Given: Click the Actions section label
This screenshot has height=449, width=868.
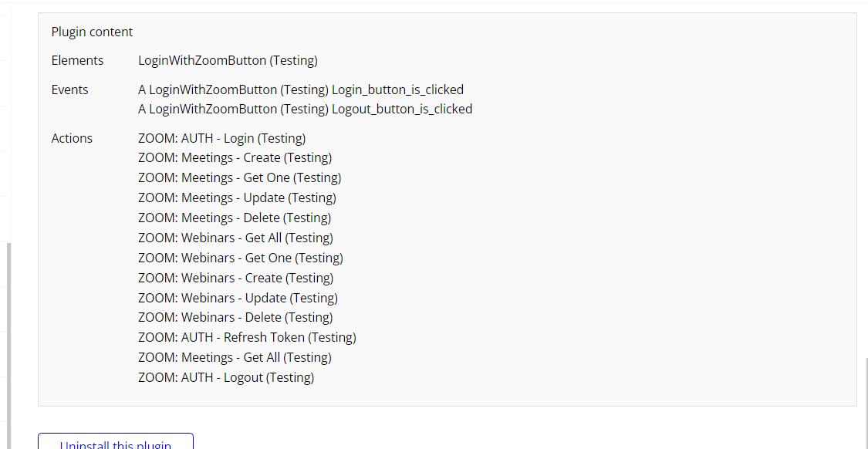Looking at the screenshot, I should 72,138.
